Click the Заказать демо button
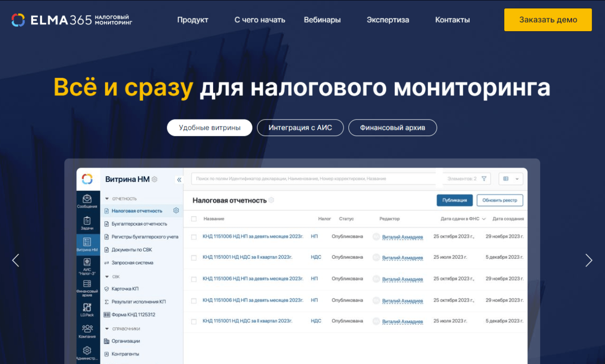 click(548, 20)
